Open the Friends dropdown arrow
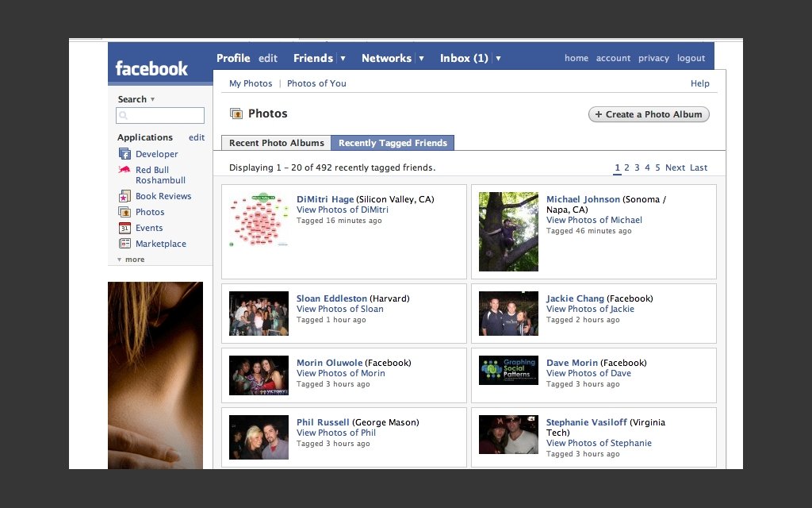 343,58
